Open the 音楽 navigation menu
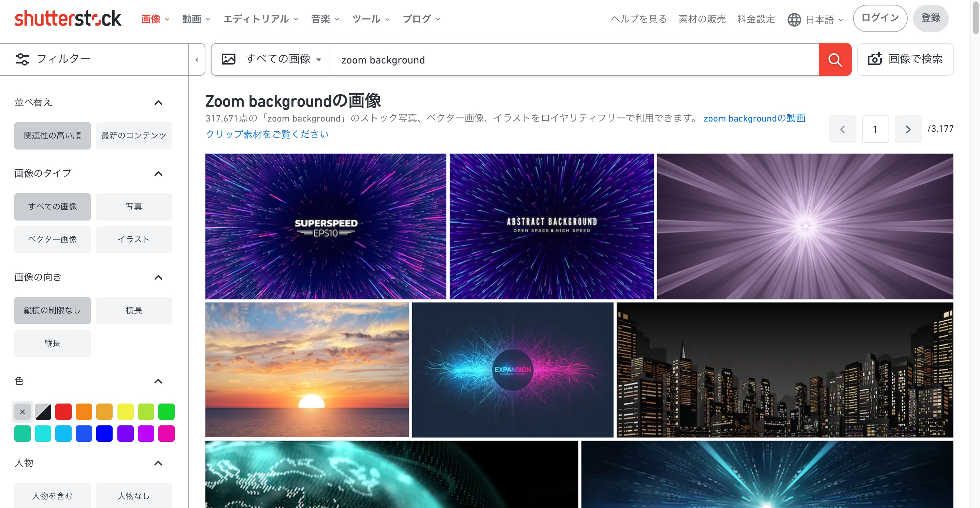Image resolution: width=980 pixels, height=508 pixels. click(x=325, y=19)
